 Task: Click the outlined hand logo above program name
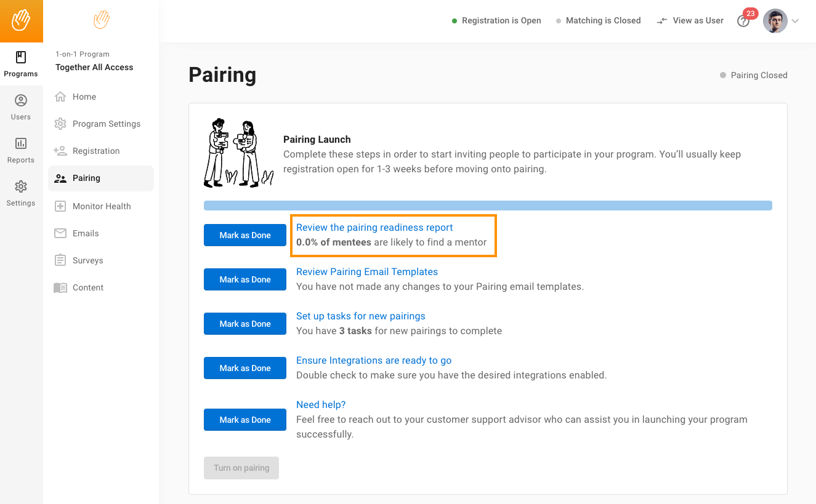tap(102, 20)
